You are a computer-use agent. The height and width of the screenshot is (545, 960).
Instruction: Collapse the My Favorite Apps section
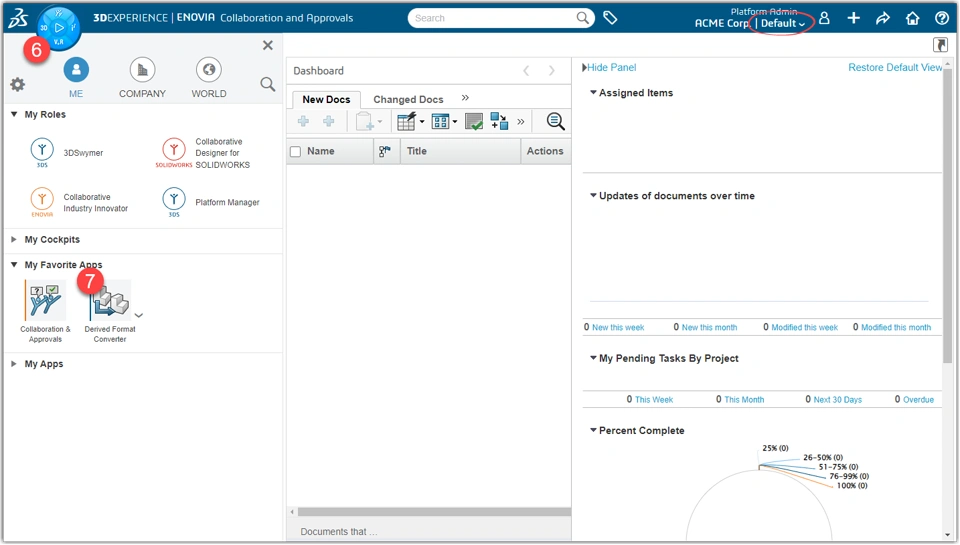point(14,265)
